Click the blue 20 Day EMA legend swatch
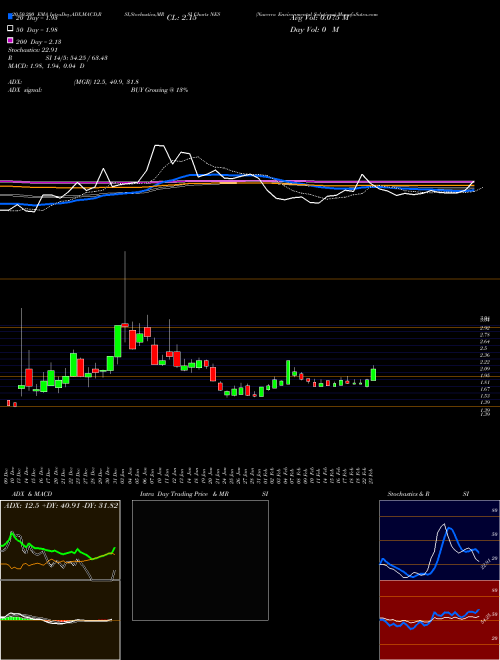Image resolution: width=500 pixels, height=660 pixels. coord(10,17)
